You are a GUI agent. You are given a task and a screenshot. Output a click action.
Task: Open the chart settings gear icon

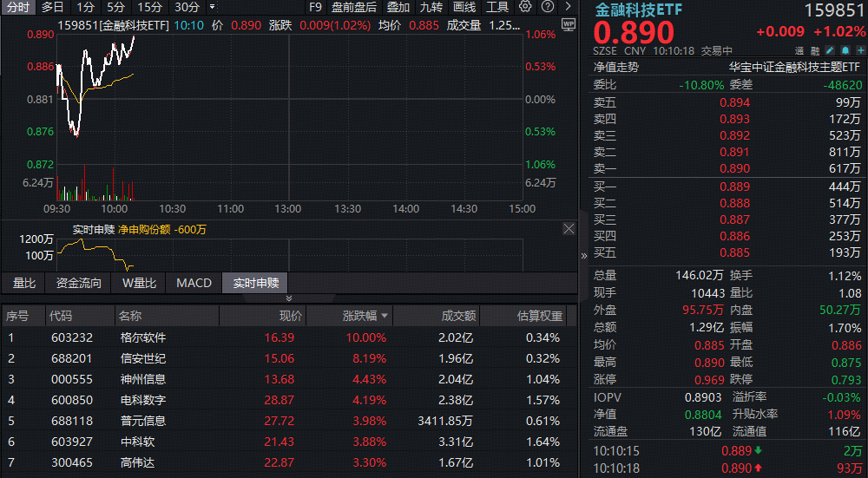pyautogui.click(x=525, y=7)
